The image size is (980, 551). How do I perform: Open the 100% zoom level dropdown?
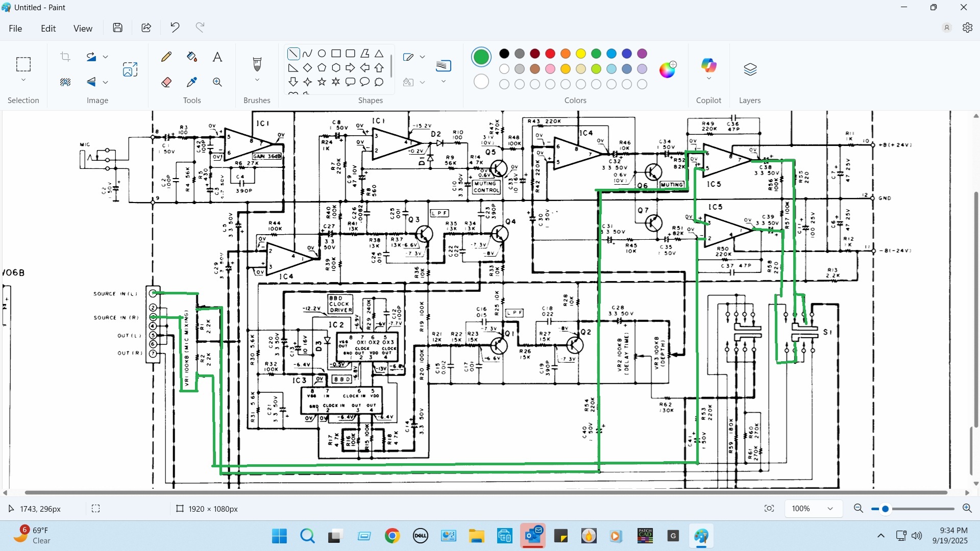[x=830, y=509]
